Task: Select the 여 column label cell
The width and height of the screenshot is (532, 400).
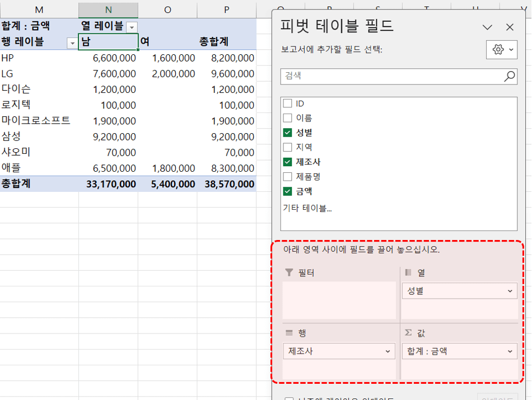Action: 167,42
